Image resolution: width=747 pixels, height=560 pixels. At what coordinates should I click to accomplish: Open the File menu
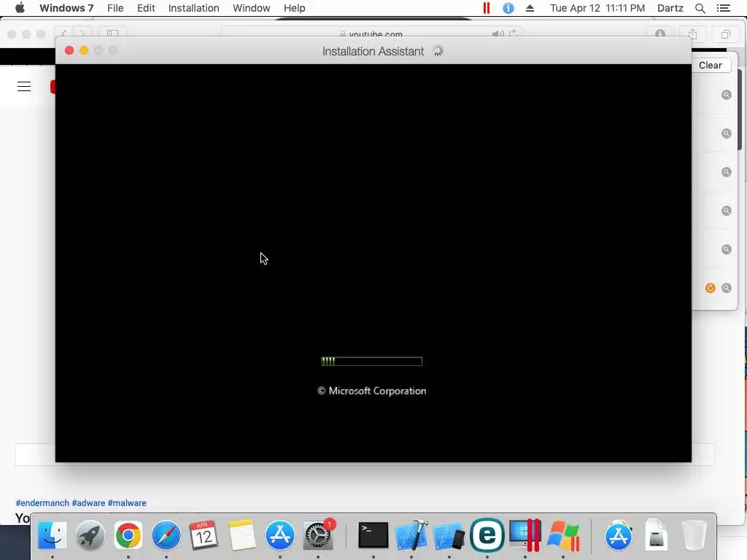click(115, 8)
